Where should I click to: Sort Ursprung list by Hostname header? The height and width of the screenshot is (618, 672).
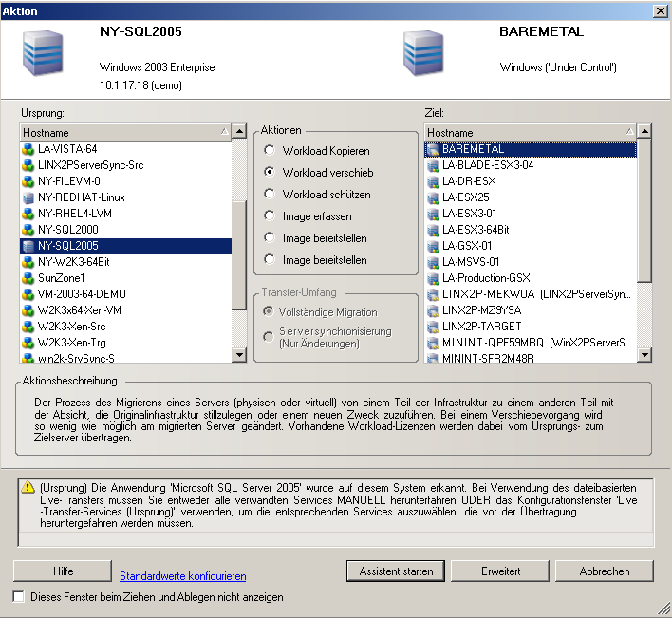125,133
